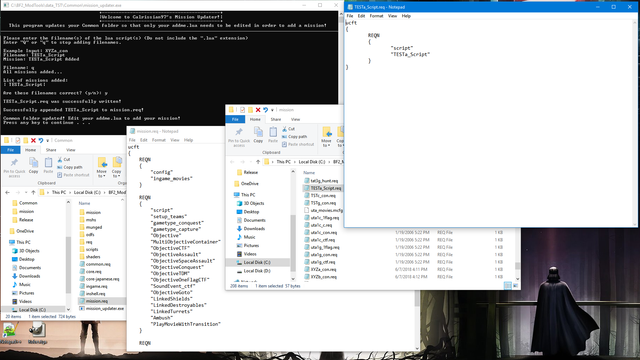Select munged folder in Common window
The width and height of the screenshot is (640, 360).
pos(94,227)
